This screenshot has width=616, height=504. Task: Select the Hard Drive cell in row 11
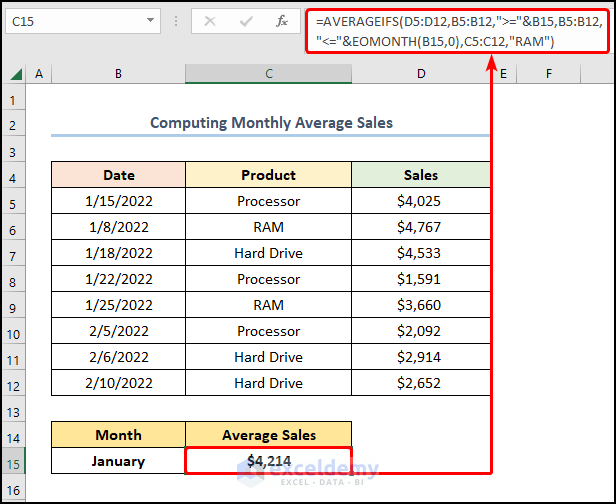tap(268, 357)
